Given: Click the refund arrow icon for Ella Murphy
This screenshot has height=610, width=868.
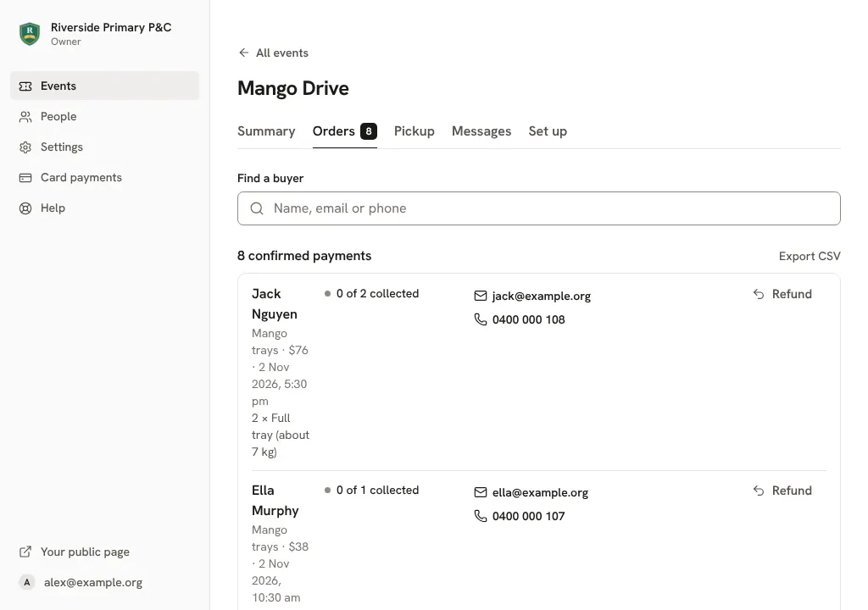Looking at the screenshot, I should pos(759,491).
